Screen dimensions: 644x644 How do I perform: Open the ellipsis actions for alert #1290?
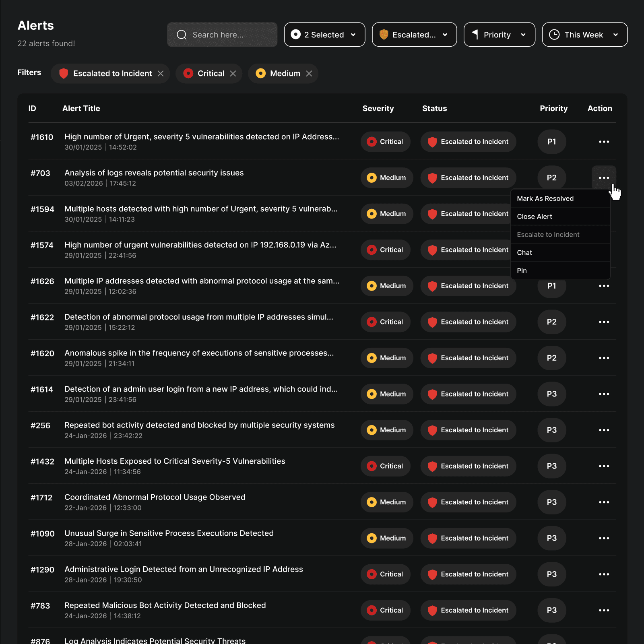pyautogui.click(x=604, y=574)
